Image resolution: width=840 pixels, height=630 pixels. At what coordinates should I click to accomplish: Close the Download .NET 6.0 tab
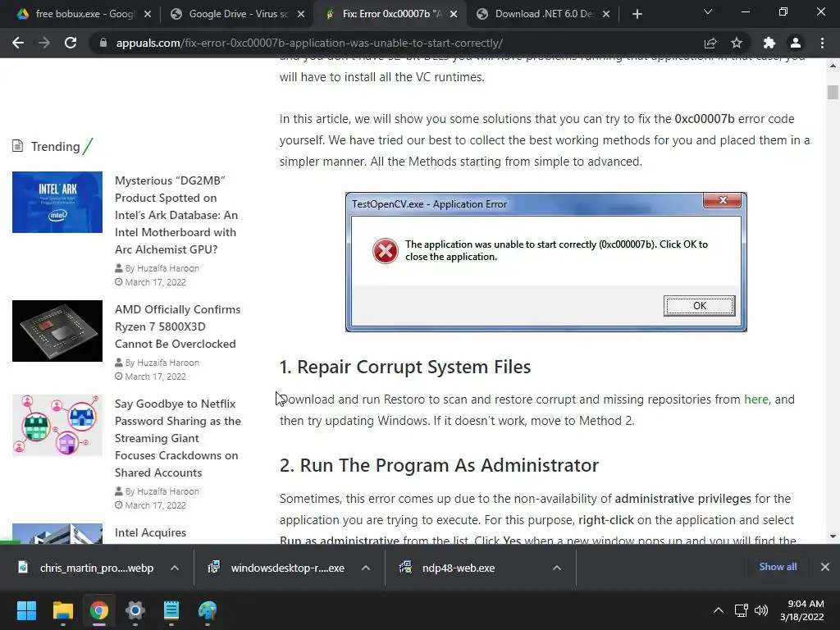(x=606, y=14)
